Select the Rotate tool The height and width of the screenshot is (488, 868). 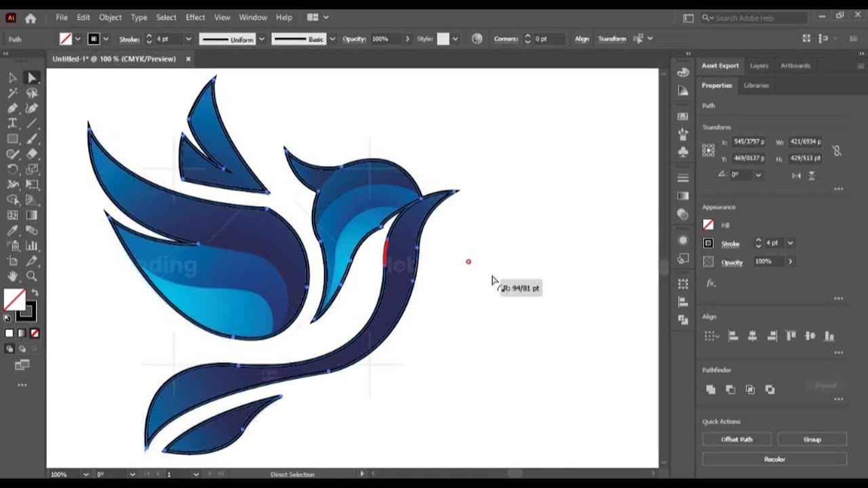pos(12,169)
